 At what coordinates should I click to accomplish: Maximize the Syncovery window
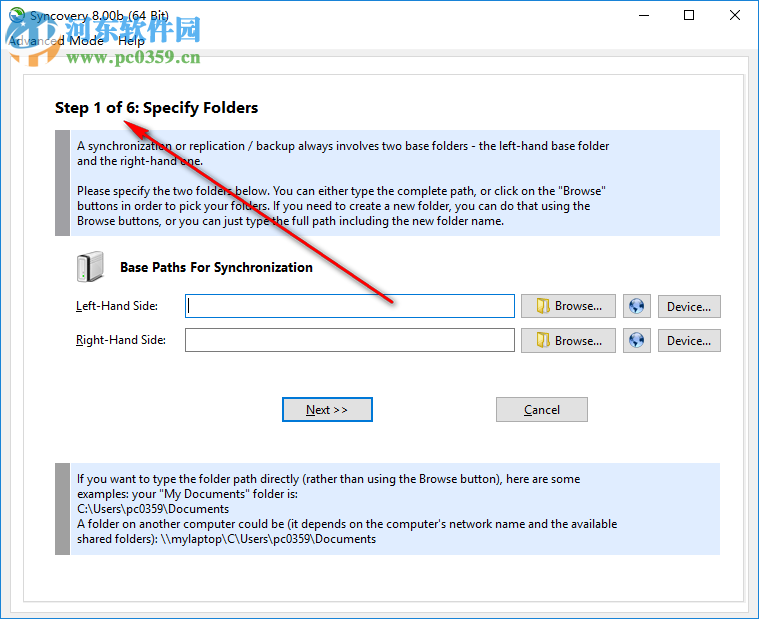click(x=689, y=15)
